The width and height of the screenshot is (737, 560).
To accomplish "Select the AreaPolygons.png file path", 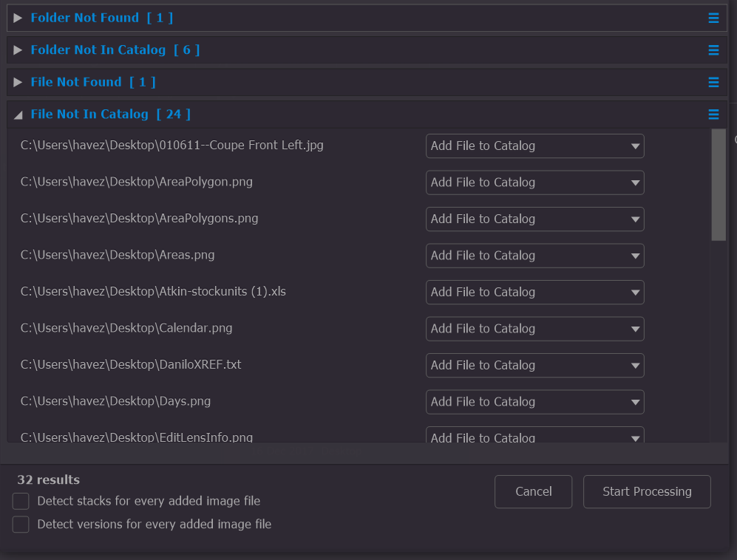I will coord(139,219).
